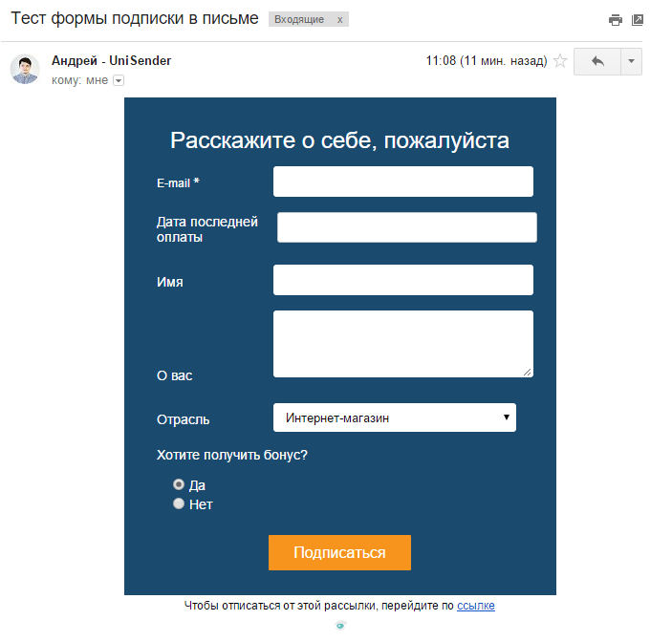Select the 'Нет' radio option
Viewport: 672px width, 642px height.
pos(179,503)
